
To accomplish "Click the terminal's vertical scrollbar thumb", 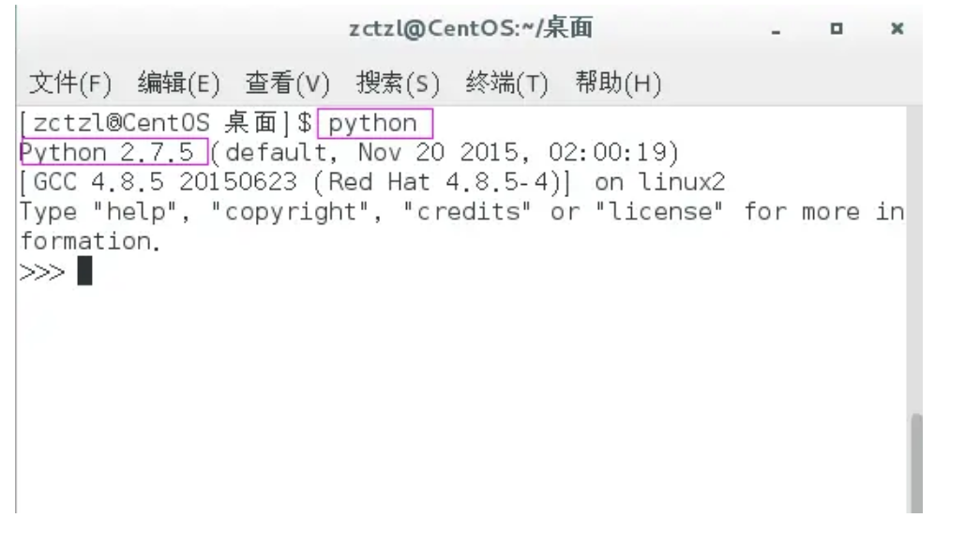I will click(916, 464).
